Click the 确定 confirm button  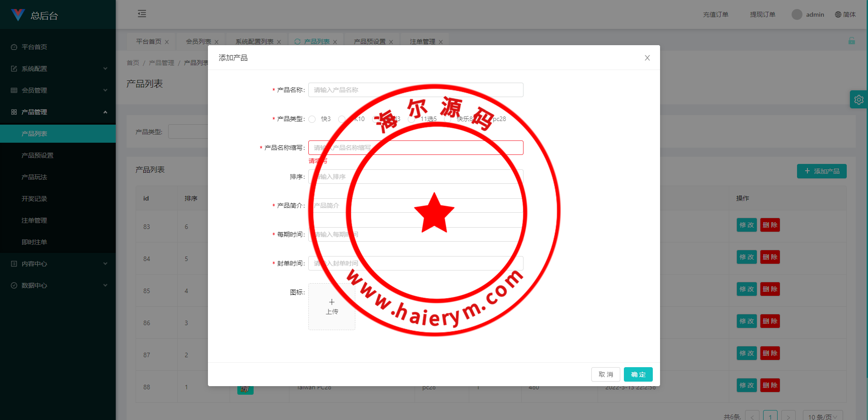click(638, 374)
